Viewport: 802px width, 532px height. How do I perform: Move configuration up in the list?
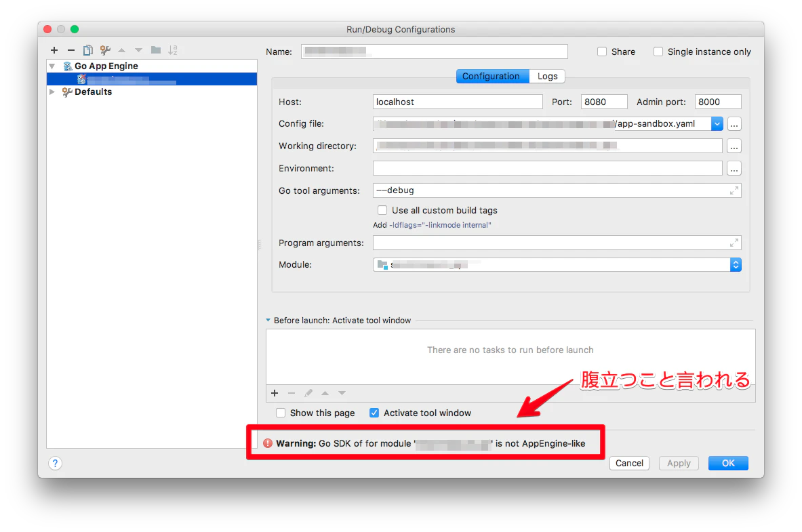tap(122, 50)
